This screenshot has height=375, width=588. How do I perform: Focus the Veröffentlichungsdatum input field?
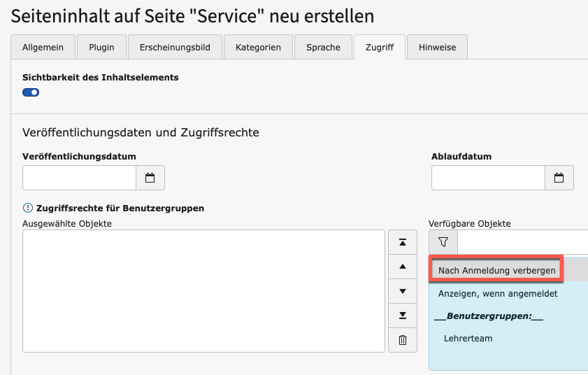79,178
